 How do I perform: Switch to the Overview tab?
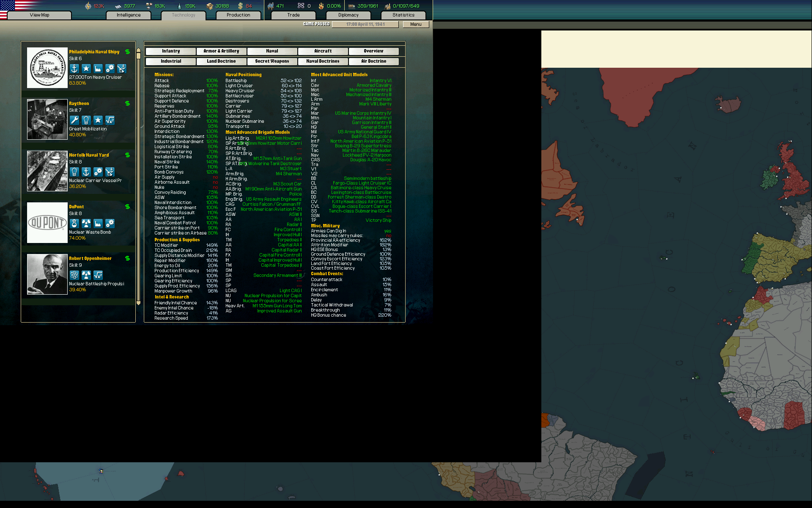click(373, 51)
